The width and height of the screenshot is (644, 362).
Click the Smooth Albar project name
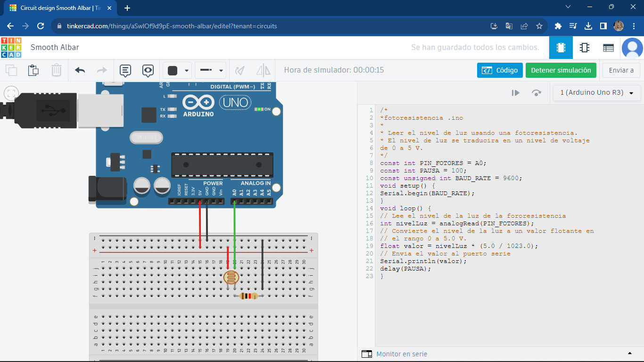(x=55, y=48)
